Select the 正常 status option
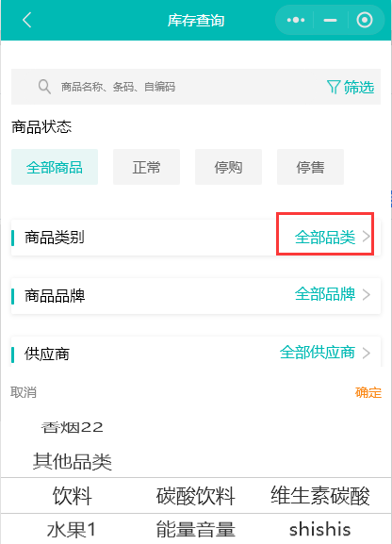The width and height of the screenshot is (392, 544). pyautogui.click(x=146, y=167)
